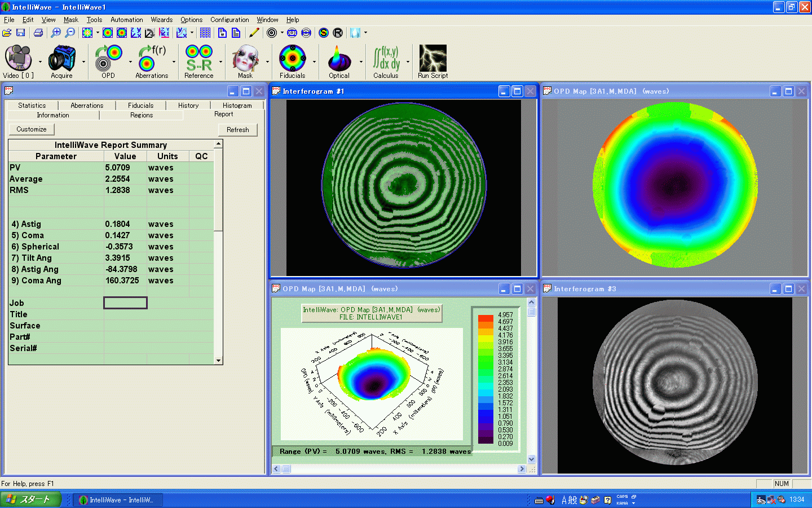Click the Run Script lightning icon
The height and width of the screenshot is (508, 812).
coord(433,62)
